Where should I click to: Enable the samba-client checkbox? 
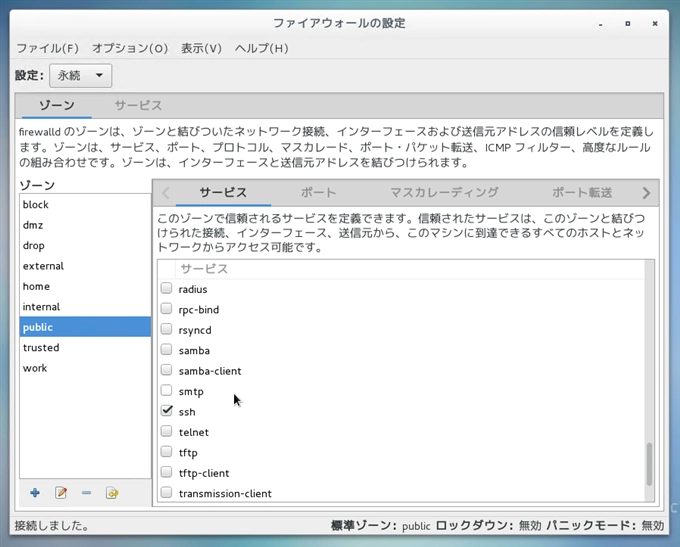point(167,370)
